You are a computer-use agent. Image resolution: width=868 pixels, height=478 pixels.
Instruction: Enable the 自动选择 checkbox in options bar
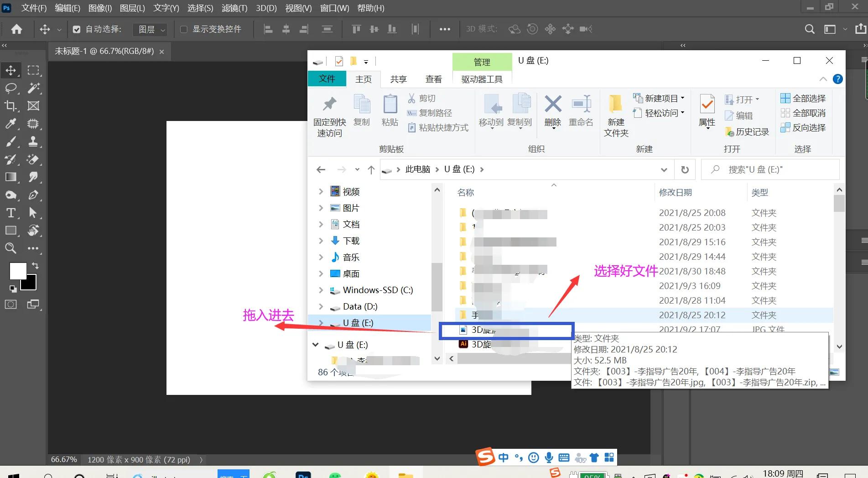coord(77,29)
